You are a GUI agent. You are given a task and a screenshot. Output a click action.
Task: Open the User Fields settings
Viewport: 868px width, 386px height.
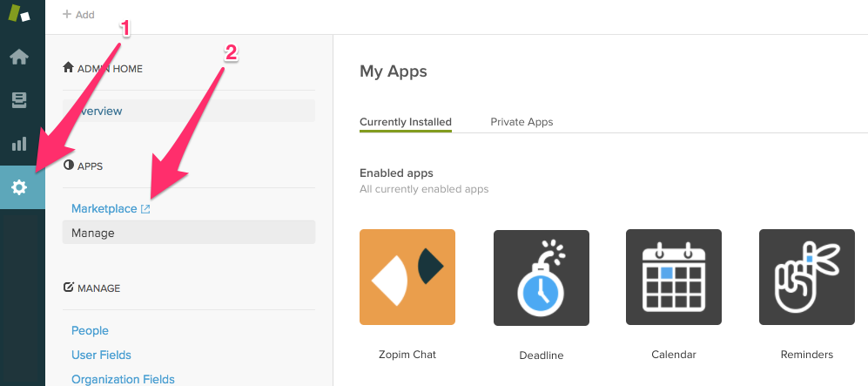tap(101, 355)
